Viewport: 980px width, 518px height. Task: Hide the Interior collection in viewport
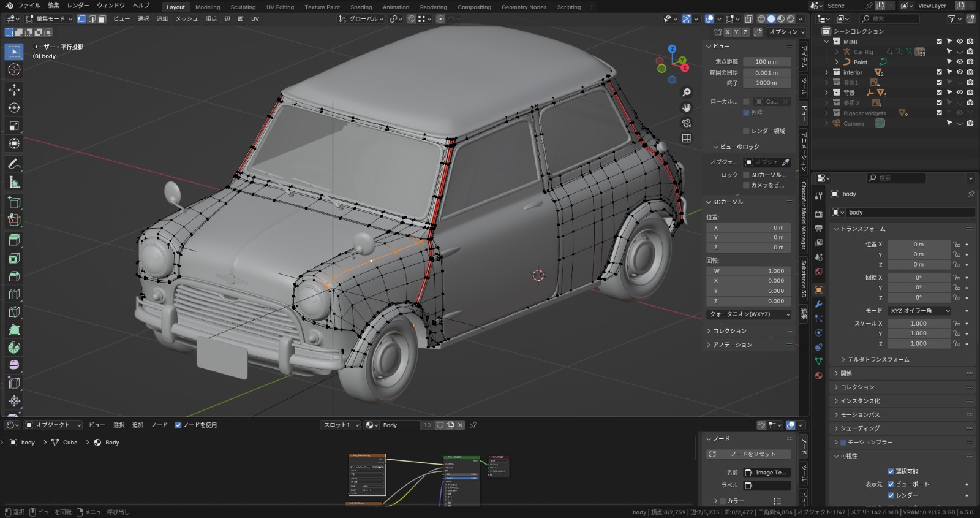959,72
